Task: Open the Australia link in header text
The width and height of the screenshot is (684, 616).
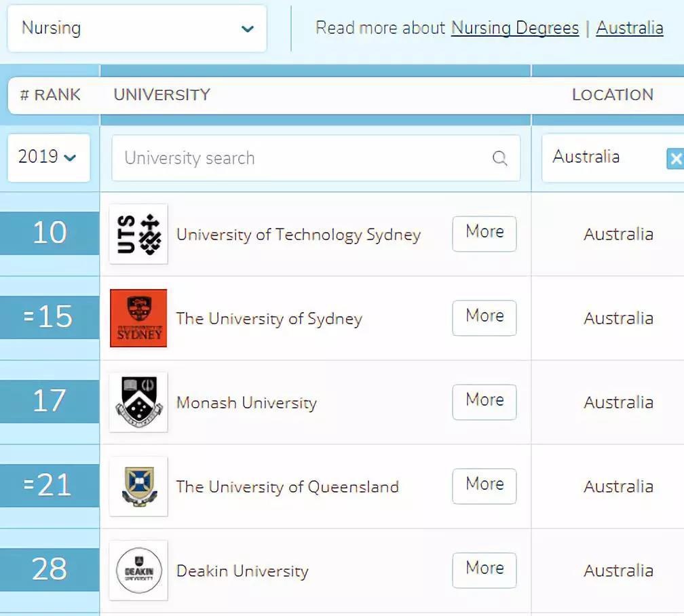Action: (x=629, y=28)
